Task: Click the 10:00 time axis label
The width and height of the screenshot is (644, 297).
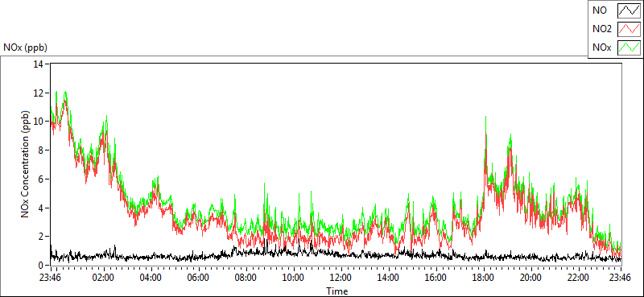Action: click(294, 277)
